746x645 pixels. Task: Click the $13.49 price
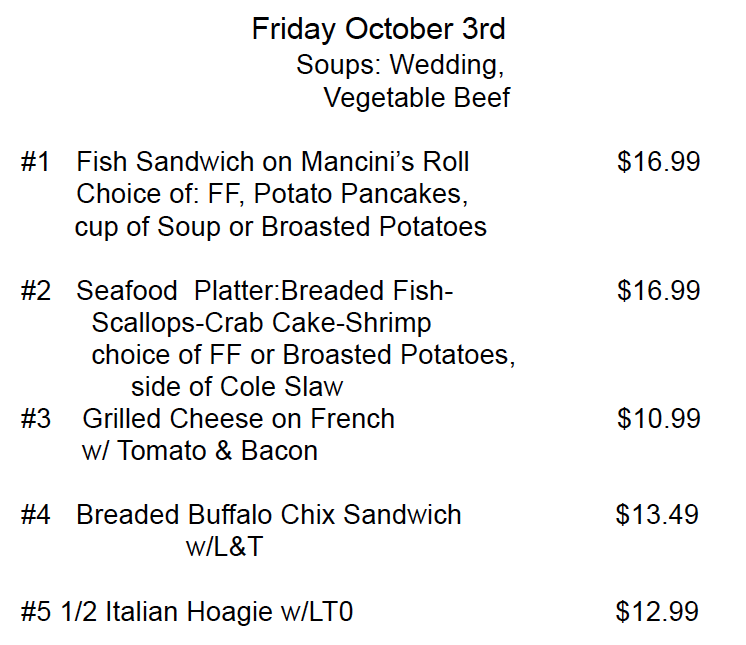tap(657, 515)
